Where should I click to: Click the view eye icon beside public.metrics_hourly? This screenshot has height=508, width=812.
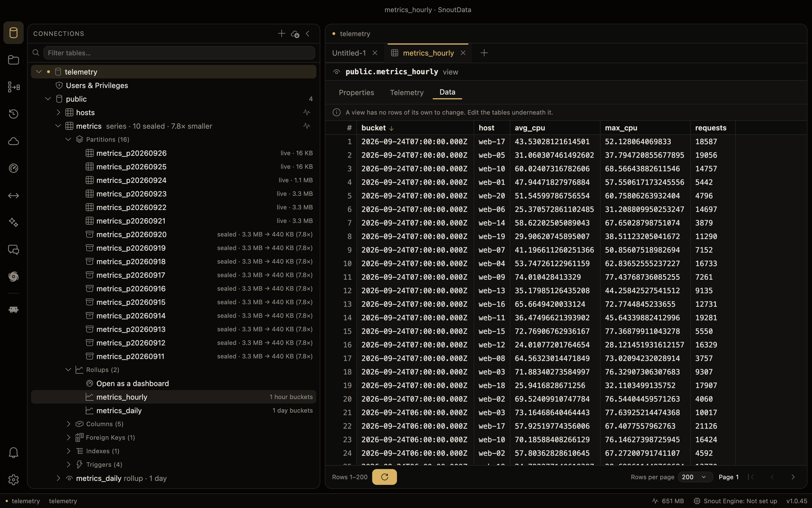click(337, 72)
